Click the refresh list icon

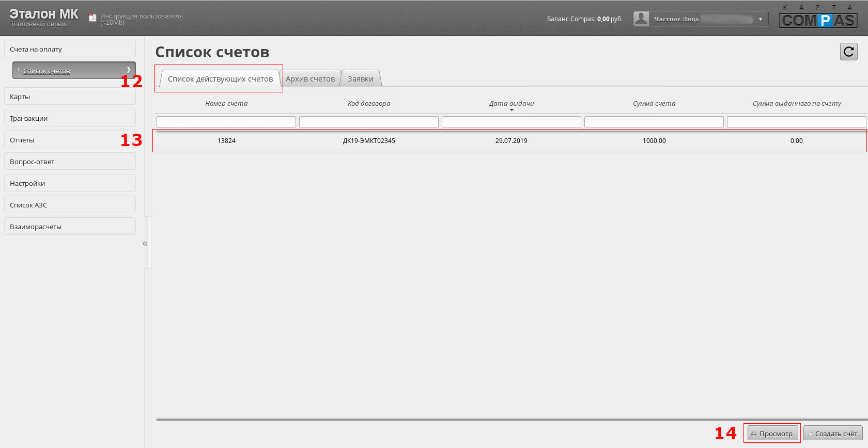click(848, 52)
